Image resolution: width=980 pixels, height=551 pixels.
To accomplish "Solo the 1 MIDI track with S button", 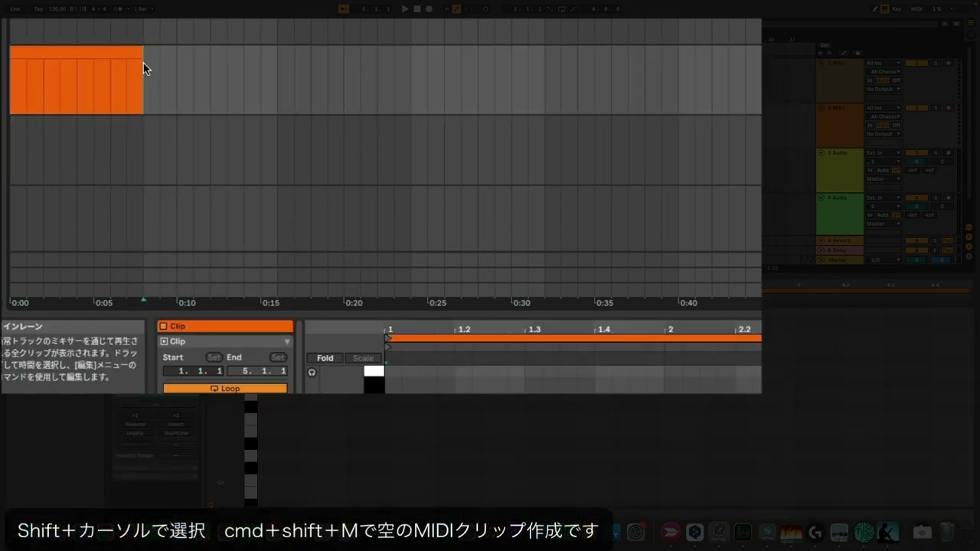I will click(935, 64).
